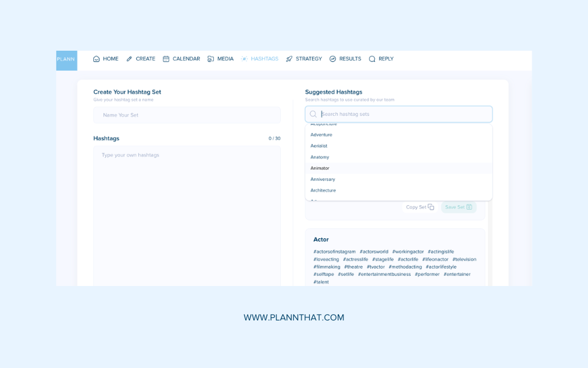Viewport: 588px width, 368px height.
Task: Click the #television hashtag
Action: [x=464, y=259]
